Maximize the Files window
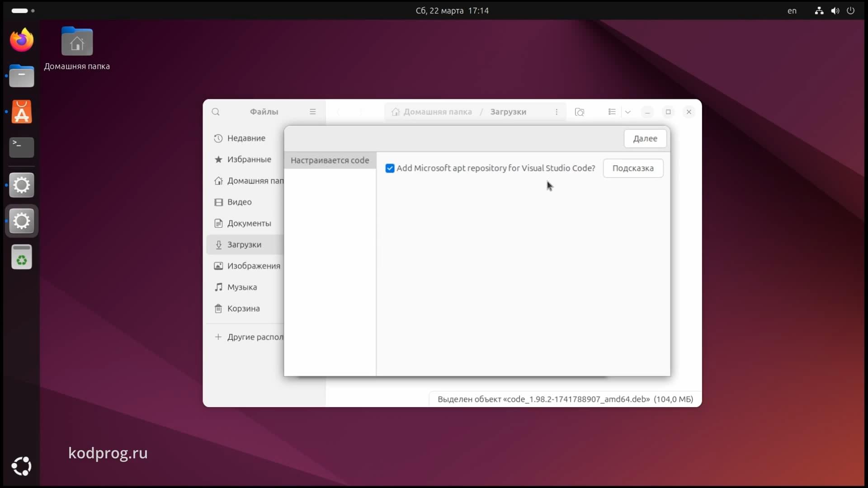 click(668, 112)
